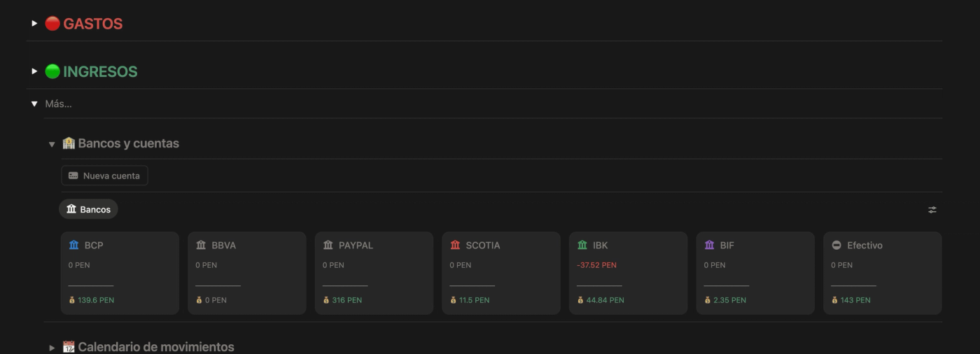Click the Bancos y cuentas heading text

click(x=129, y=143)
